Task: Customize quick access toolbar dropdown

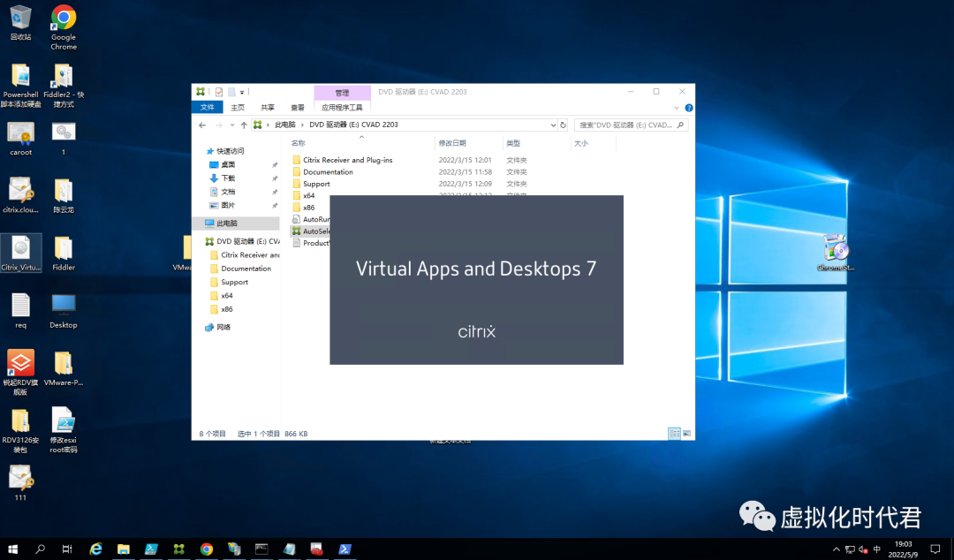Action: click(241, 92)
